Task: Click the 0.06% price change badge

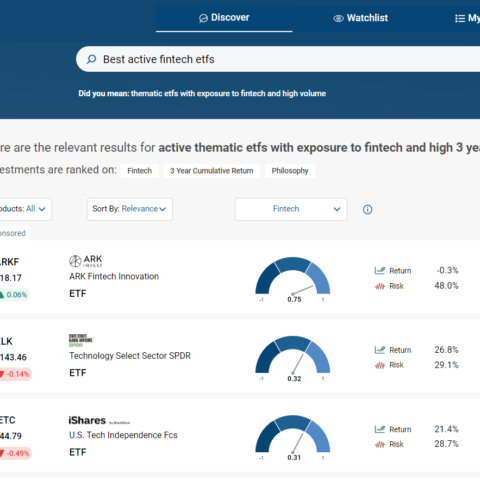Action: pos(14,295)
